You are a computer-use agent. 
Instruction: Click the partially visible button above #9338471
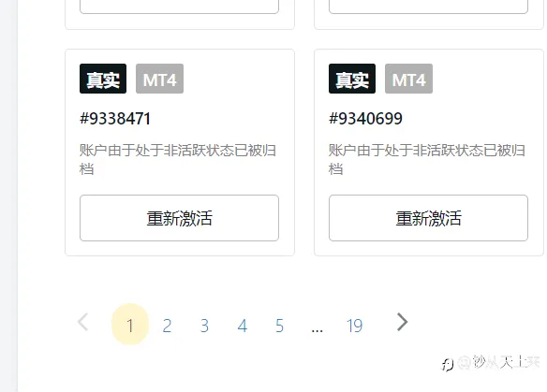tap(179, 7)
